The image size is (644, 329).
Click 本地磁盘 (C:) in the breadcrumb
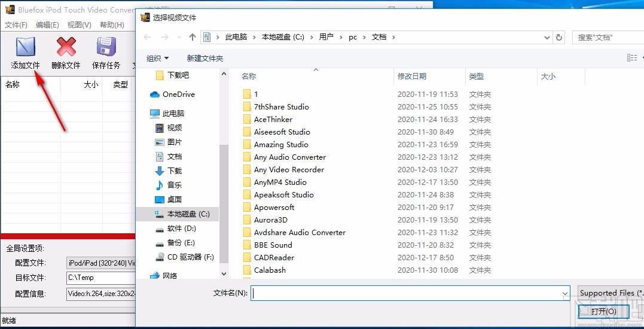tap(283, 37)
